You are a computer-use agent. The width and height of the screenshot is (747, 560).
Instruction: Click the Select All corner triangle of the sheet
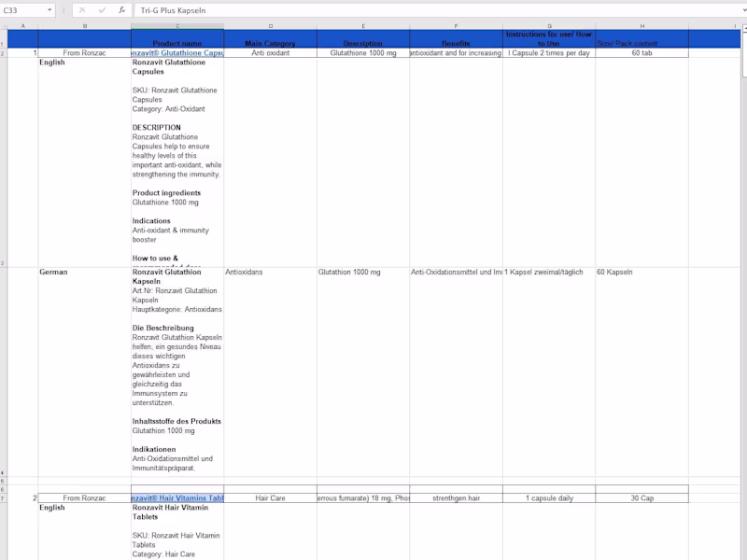[x=4, y=26]
